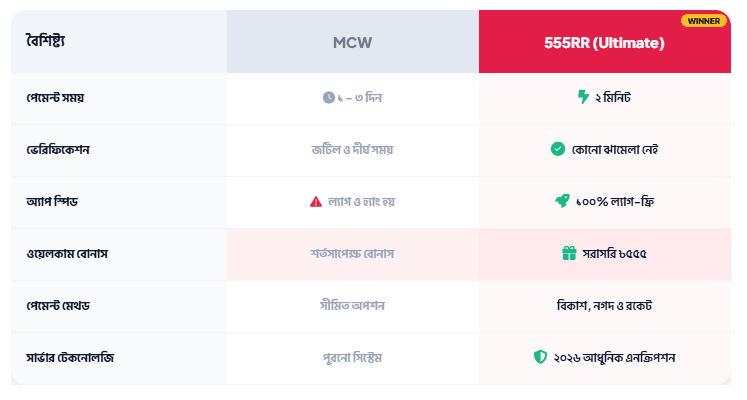Click the green rocket icon
The height and width of the screenshot is (400, 747).
tap(562, 201)
